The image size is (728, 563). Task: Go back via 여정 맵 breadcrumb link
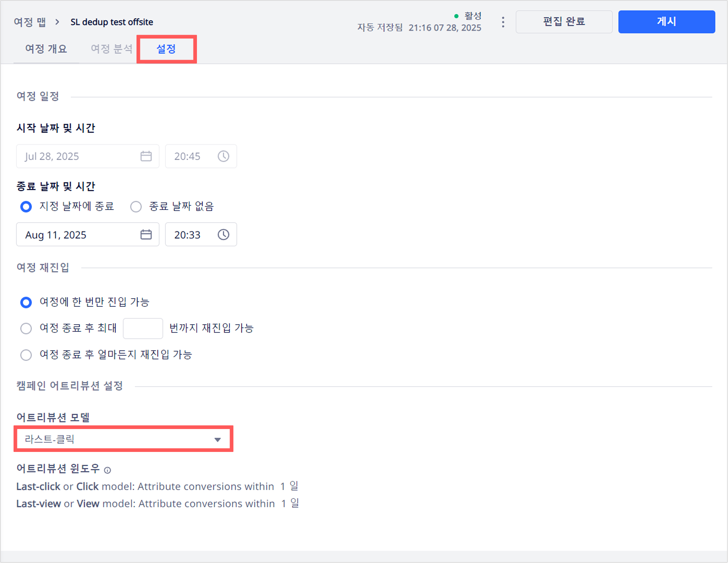pos(30,22)
